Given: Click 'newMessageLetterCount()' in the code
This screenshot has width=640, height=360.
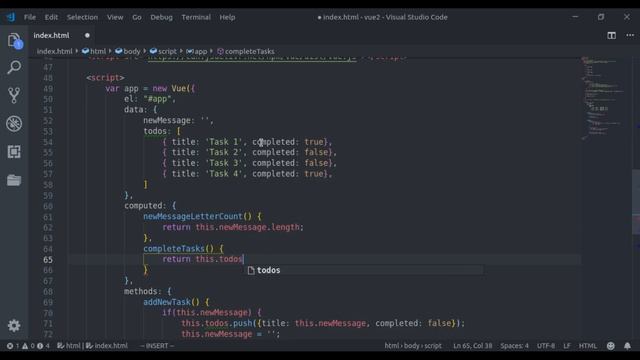Looking at the screenshot, I should tap(198, 216).
